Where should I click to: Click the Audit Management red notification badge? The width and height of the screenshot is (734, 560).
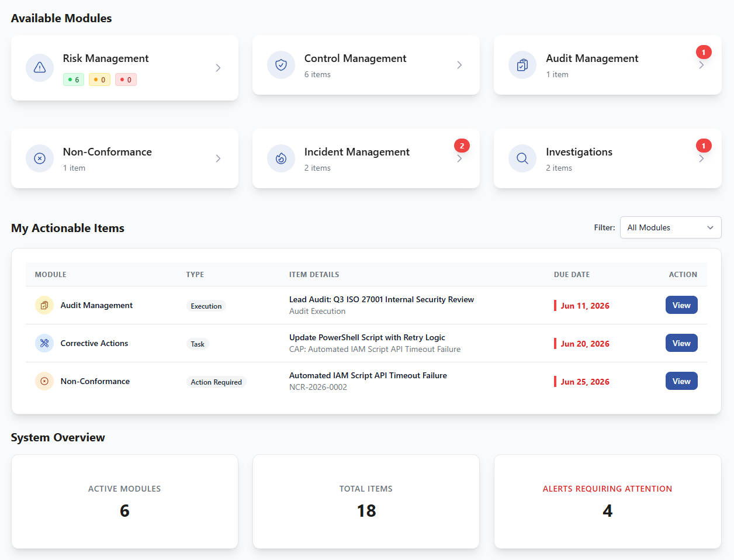pos(704,53)
